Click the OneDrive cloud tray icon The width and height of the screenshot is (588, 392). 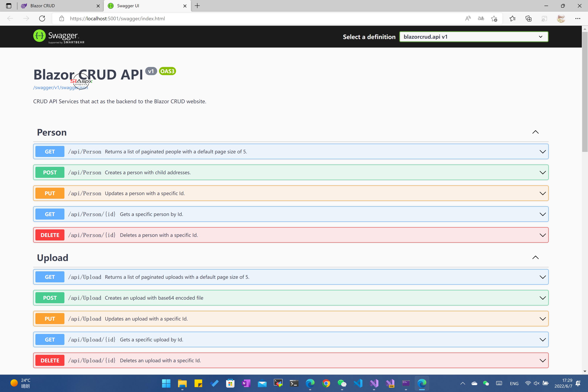(x=474, y=383)
